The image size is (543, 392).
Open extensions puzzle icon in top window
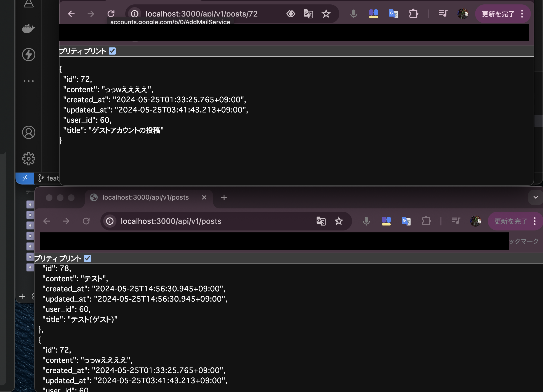(413, 14)
